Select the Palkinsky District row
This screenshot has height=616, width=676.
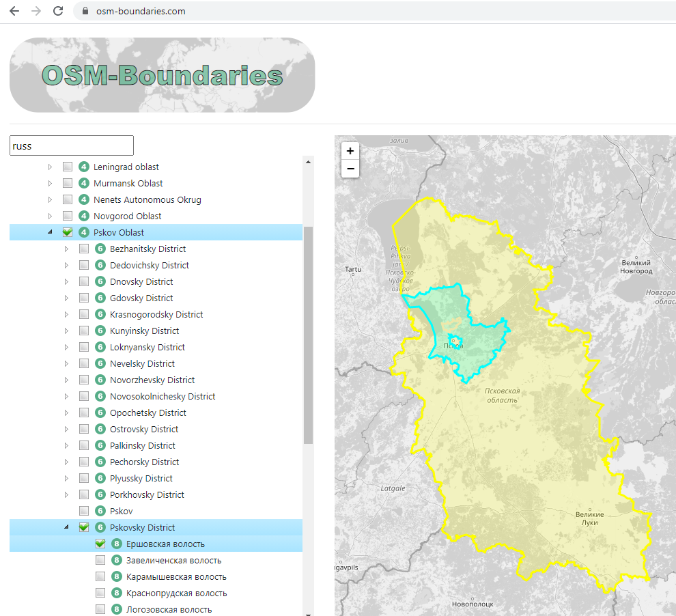[x=156, y=445]
